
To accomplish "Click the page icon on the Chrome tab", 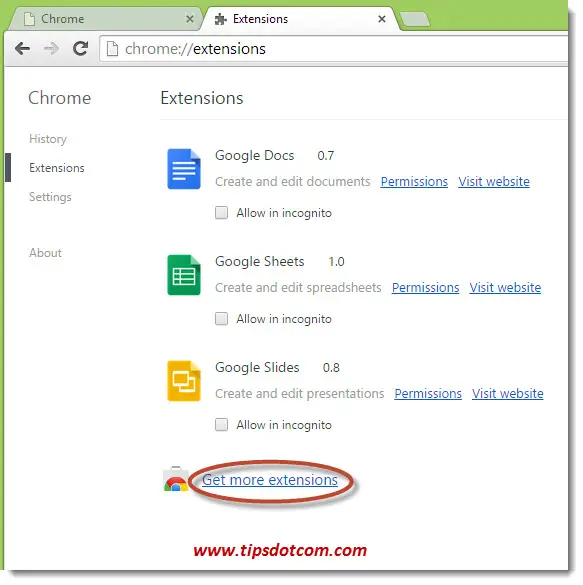I will [x=29, y=19].
